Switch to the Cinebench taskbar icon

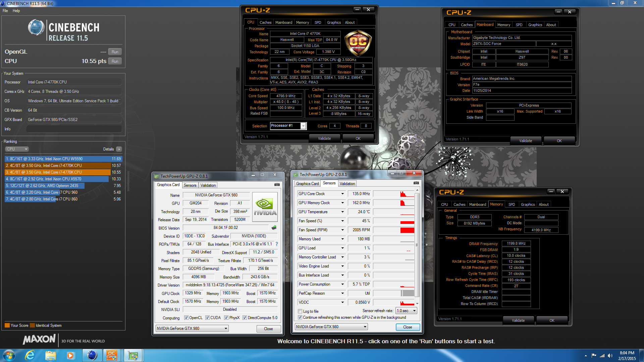pyautogui.click(x=92, y=355)
